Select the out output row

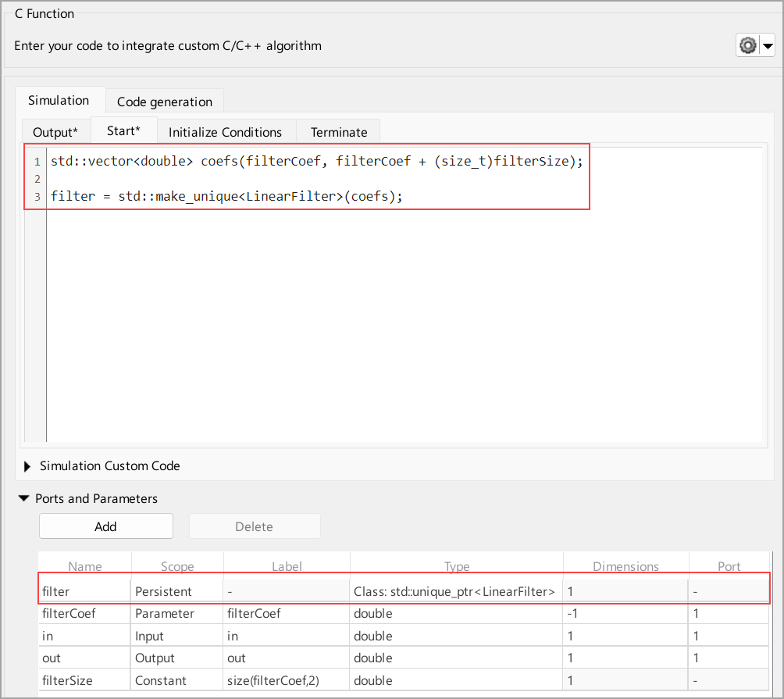click(x=84, y=658)
